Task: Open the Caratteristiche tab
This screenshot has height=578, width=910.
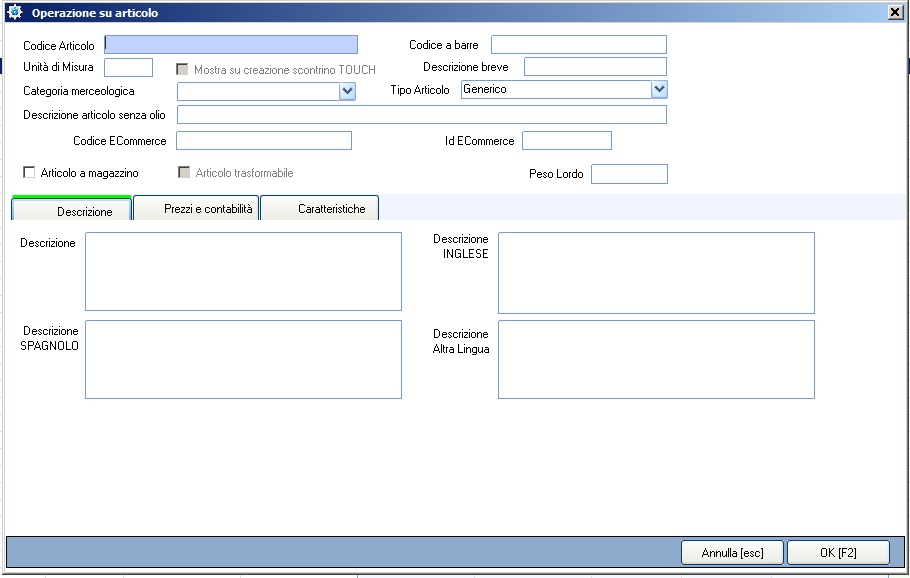Action: [320, 208]
